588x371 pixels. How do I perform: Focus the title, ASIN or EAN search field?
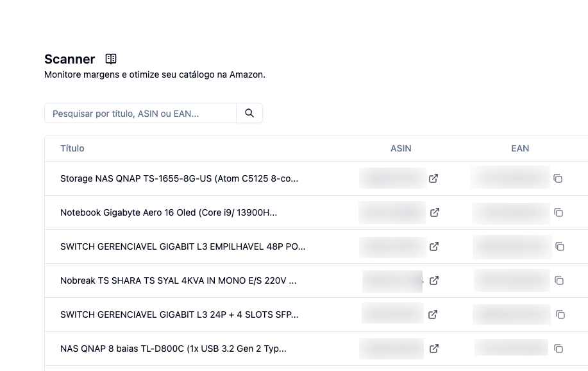pos(140,113)
